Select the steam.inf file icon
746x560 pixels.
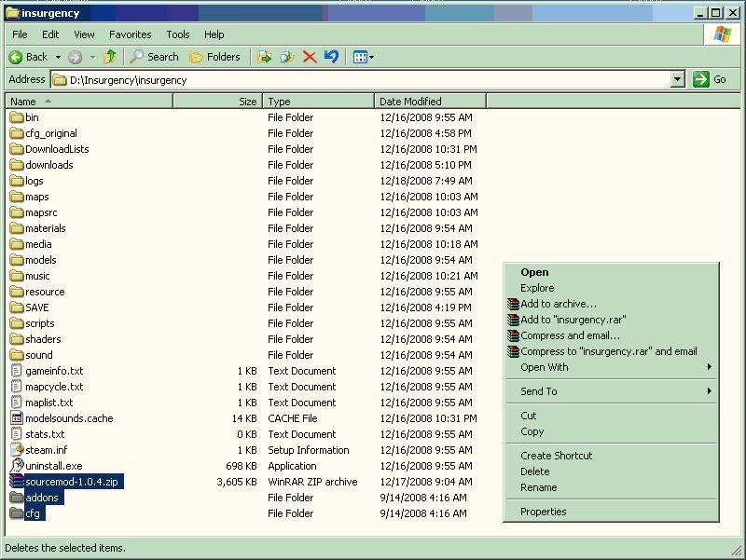click(x=17, y=450)
